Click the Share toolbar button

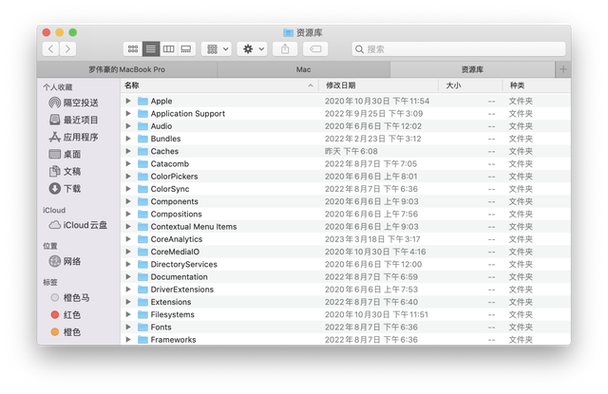click(x=285, y=49)
